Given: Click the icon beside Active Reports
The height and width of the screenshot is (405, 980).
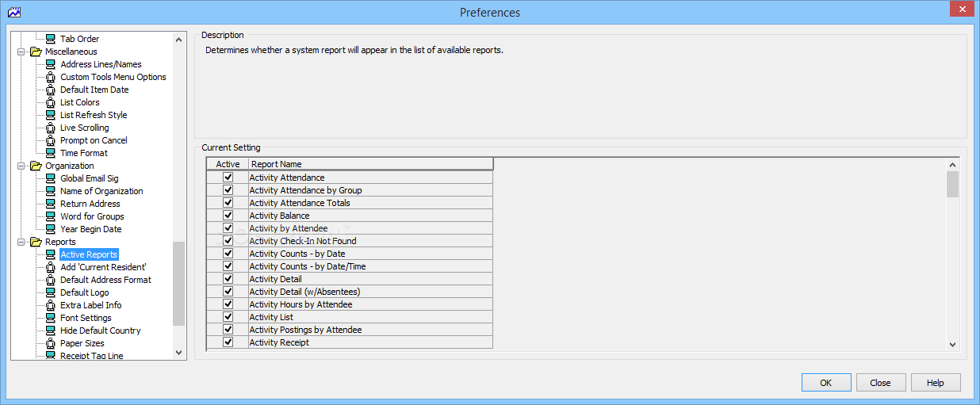Looking at the screenshot, I should (51, 254).
